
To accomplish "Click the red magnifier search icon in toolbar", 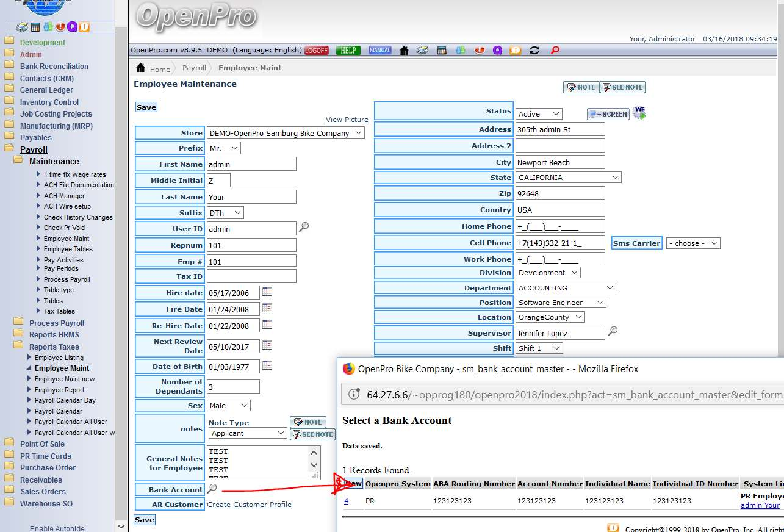I will (555, 51).
